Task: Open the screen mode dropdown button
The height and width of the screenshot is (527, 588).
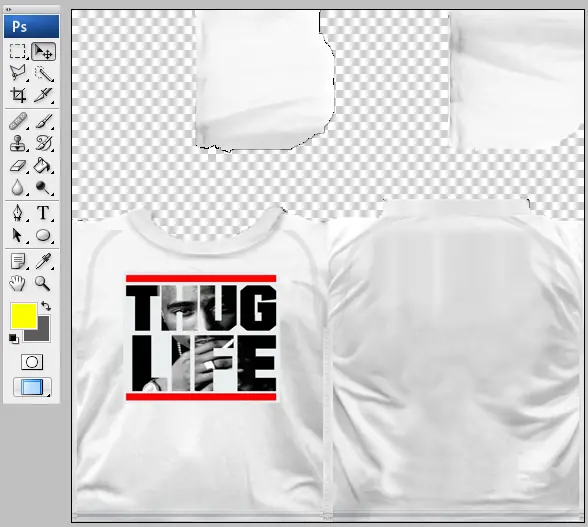Action: 32,387
